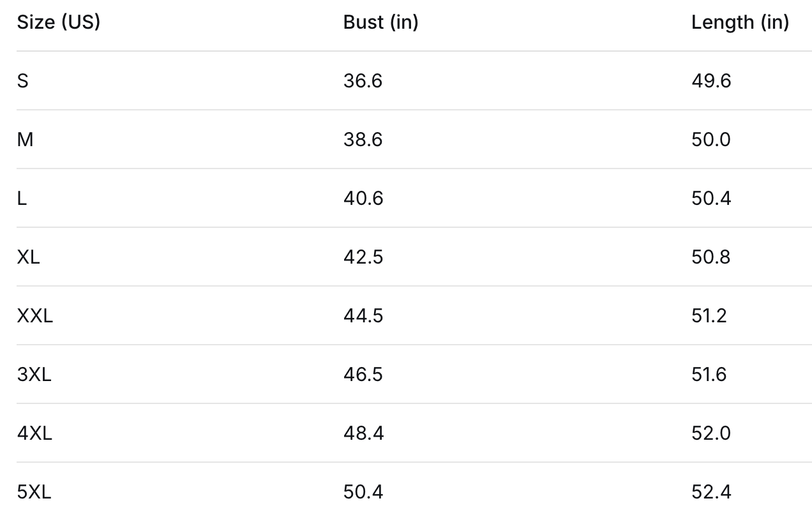Click the Length (in) column header
The image size is (812, 517).
tap(740, 22)
